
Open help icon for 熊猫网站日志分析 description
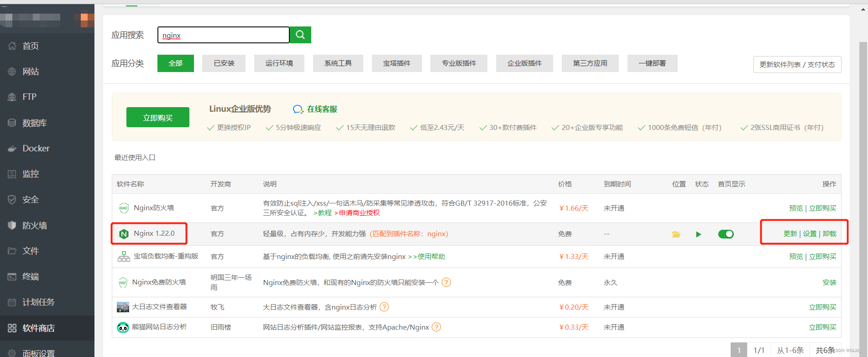(x=436, y=327)
